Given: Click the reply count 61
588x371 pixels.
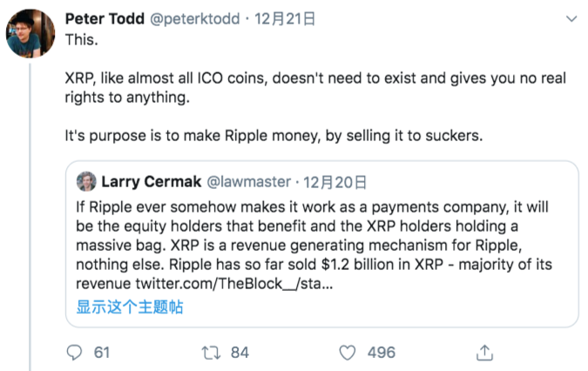Looking at the screenshot, I should [102, 353].
